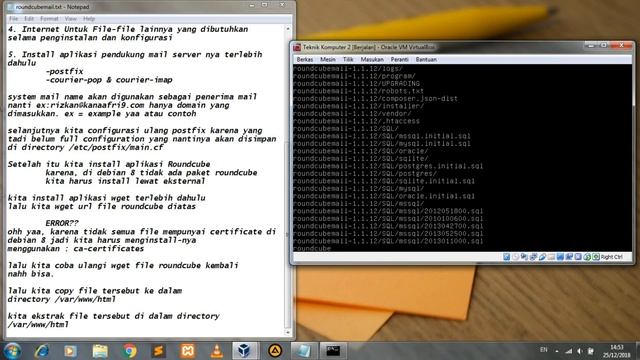Open the network adapter indicator in VirtualBox status bar
Image resolution: width=640 pixels, height=360 pixels.
pos(533,257)
